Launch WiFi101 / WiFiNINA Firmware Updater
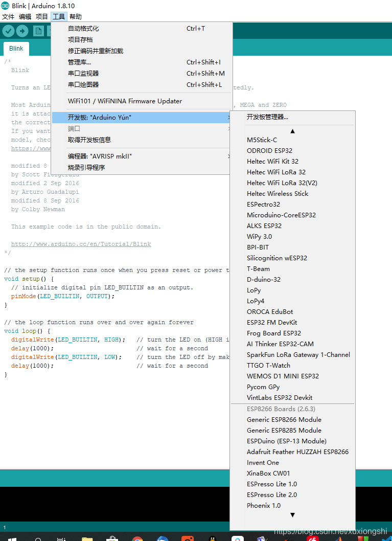 142,101
